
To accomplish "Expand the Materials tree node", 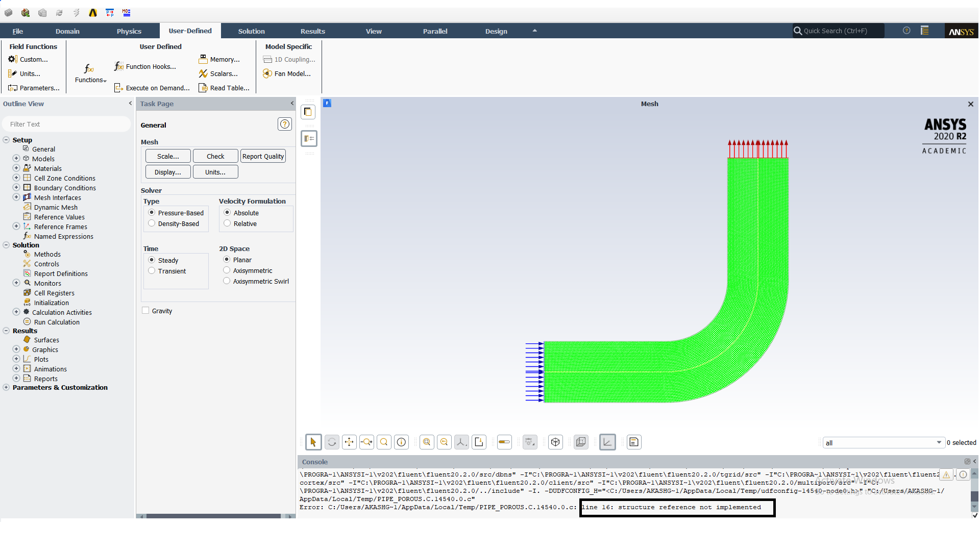I will point(16,168).
